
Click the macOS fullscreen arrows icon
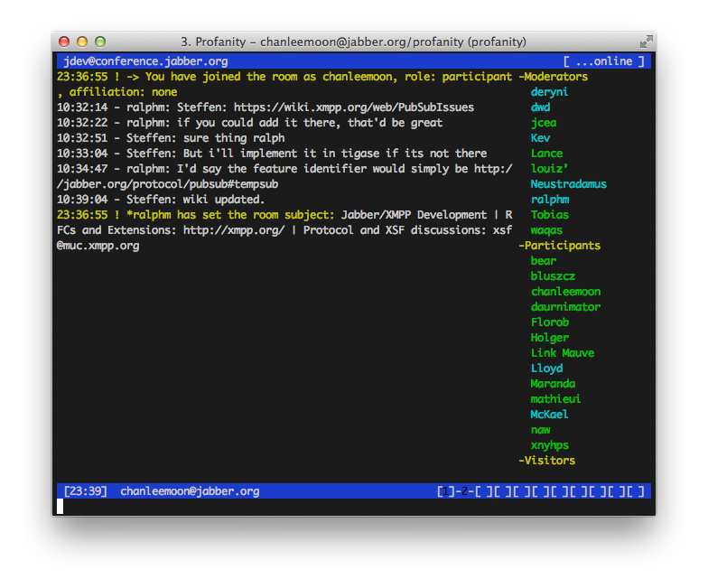pos(646,42)
